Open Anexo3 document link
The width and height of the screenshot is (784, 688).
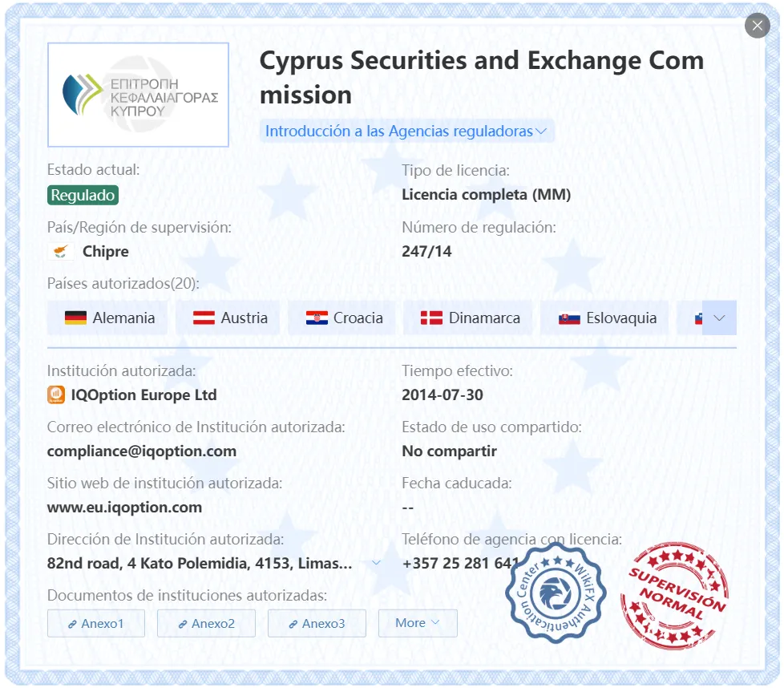click(x=317, y=624)
